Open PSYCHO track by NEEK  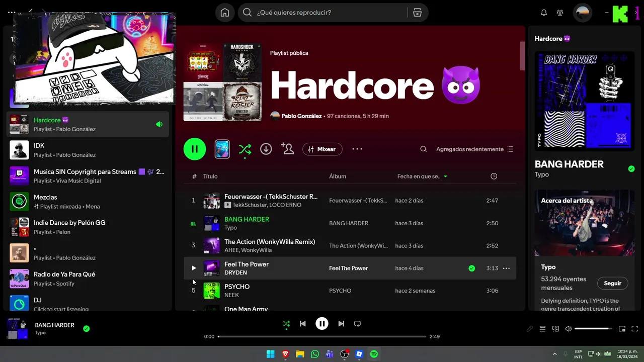(x=237, y=287)
